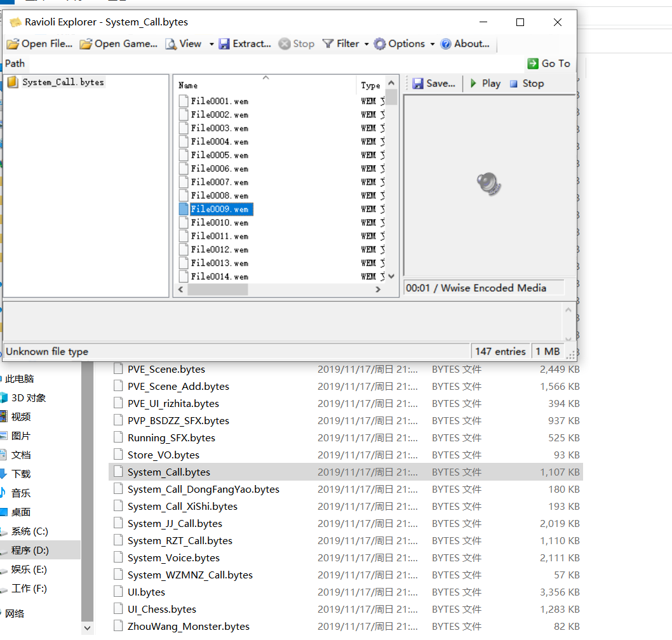Open the About... dialog
This screenshot has width=672, height=640.
465,44
